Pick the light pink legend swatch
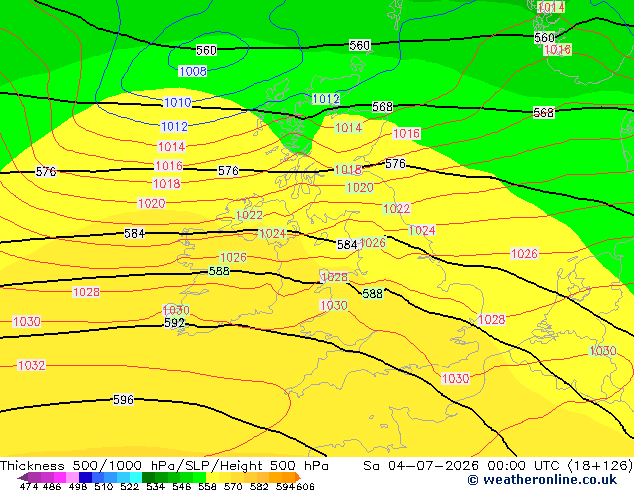The height and width of the screenshot is (490, 634). pos(72,477)
